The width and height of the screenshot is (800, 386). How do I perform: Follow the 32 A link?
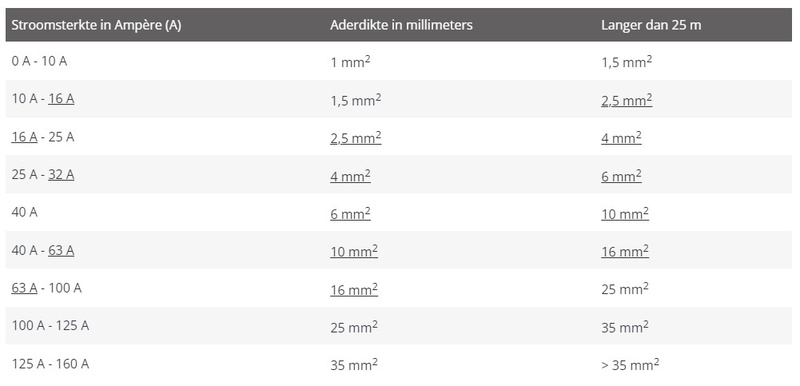(61, 174)
